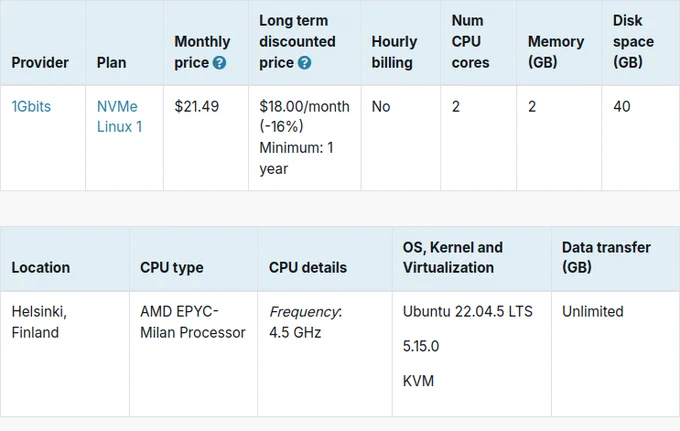Click the AMD EPYC-Milan Processor text

[x=193, y=322]
